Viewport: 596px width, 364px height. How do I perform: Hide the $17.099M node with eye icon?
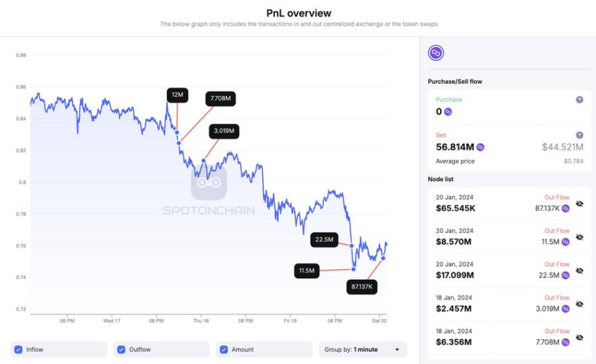point(579,271)
